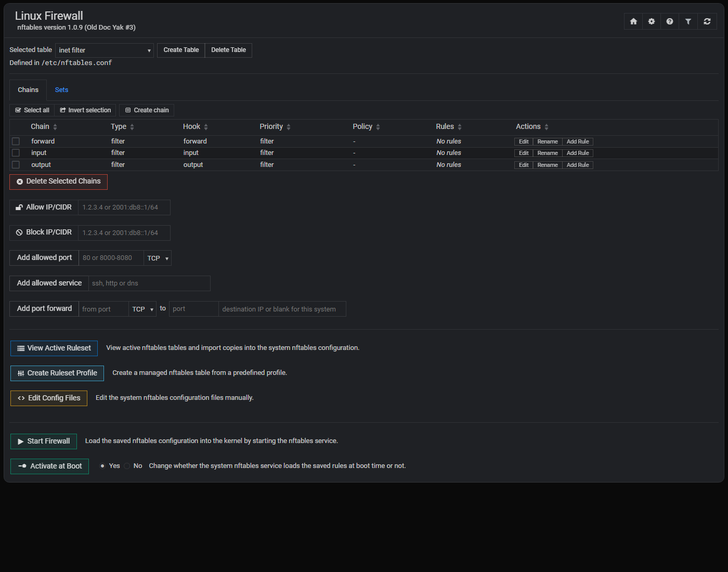Viewport: 728px width, 572px height.
Task: Click the Add allowed service button
Action: pos(49,283)
